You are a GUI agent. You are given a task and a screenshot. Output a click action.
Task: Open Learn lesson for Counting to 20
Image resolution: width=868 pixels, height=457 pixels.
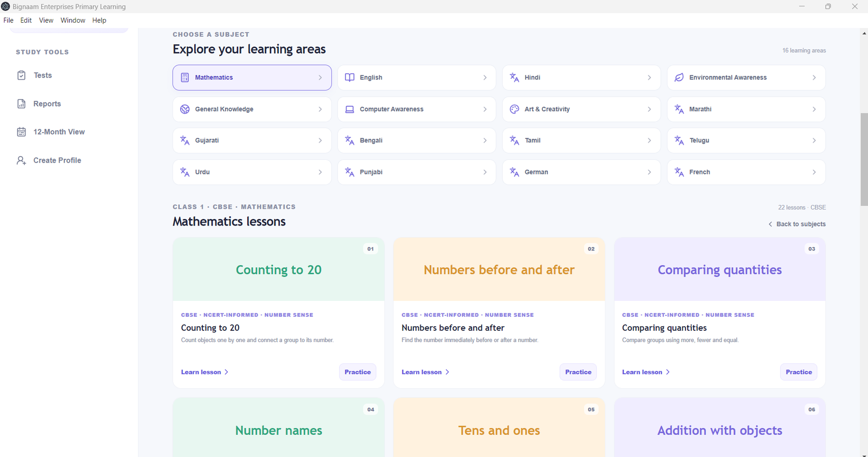click(x=205, y=372)
